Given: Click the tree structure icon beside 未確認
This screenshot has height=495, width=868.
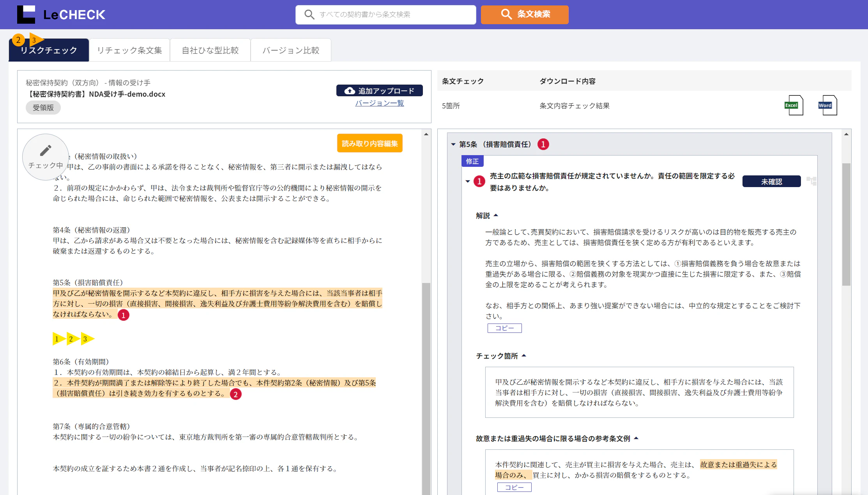Looking at the screenshot, I should coord(811,181).
